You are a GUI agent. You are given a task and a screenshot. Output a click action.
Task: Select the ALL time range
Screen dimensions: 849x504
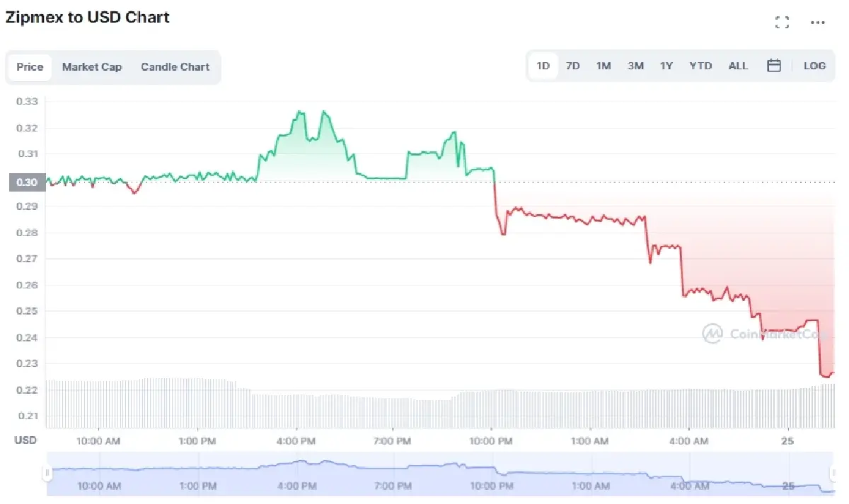pos(738,65)
